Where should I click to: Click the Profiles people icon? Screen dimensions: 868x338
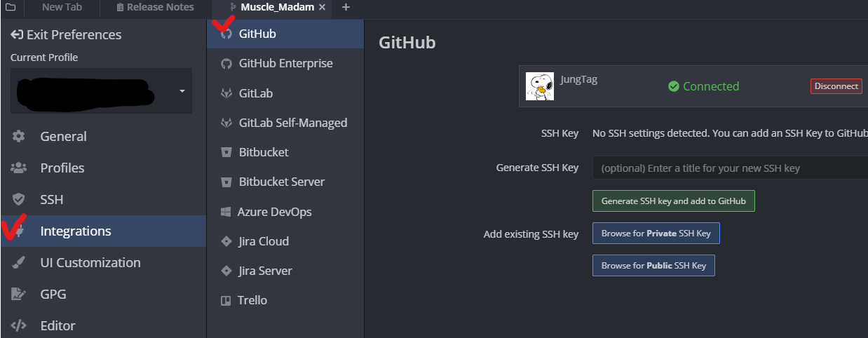[x=19, y=168]
